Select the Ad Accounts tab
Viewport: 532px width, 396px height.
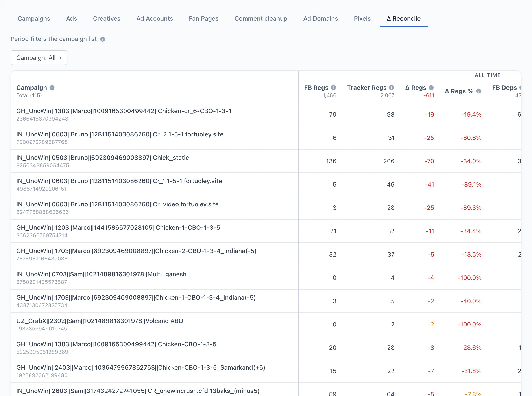pyautogui.click(x=155, y=18)
